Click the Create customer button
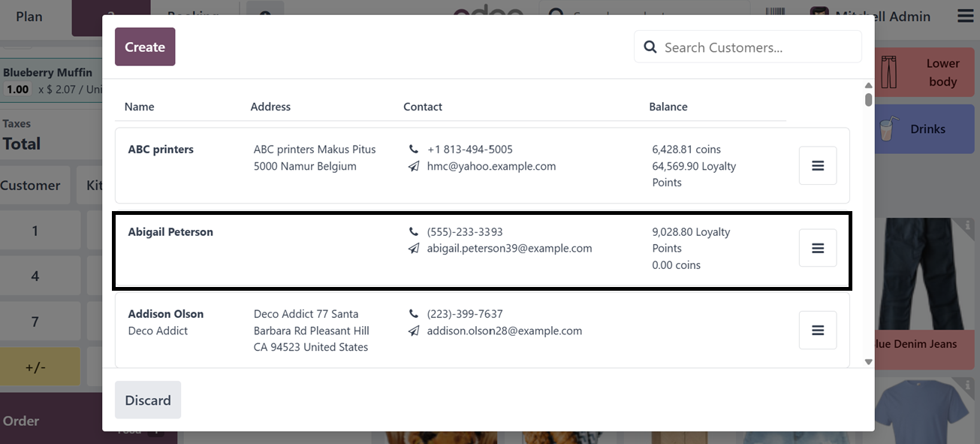This screenshot has height=444, width=980. click(145, 47)
